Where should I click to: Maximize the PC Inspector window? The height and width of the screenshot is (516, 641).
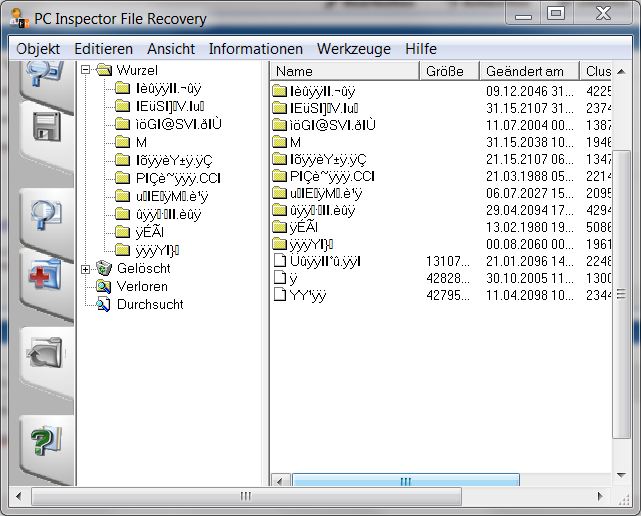pos(556,14)
